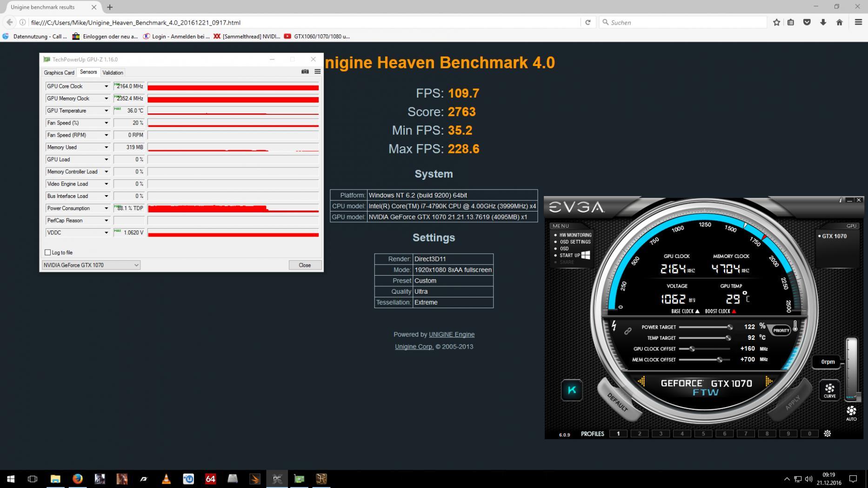
Task: Select EVGA profile slot 2
Action: [x=640, y=434]
